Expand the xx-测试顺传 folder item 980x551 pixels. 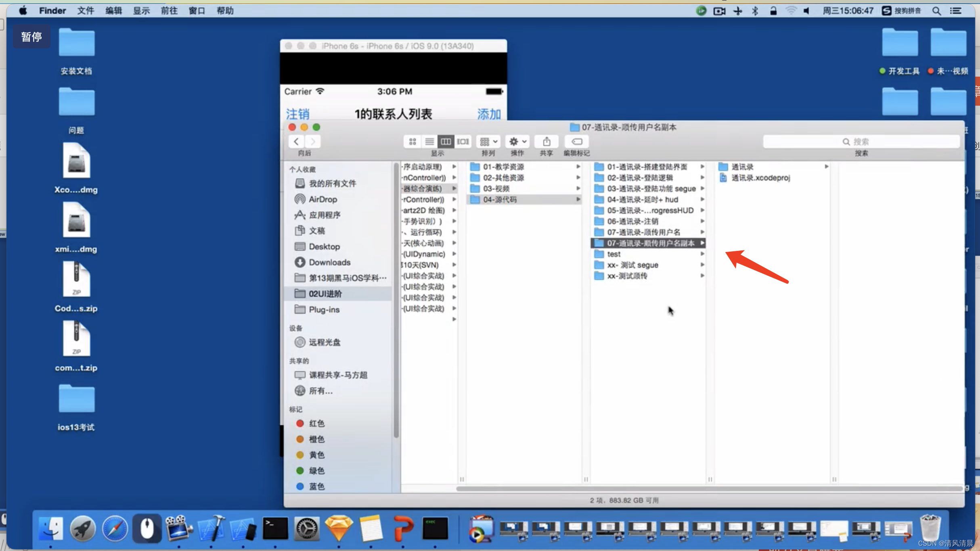703,276
